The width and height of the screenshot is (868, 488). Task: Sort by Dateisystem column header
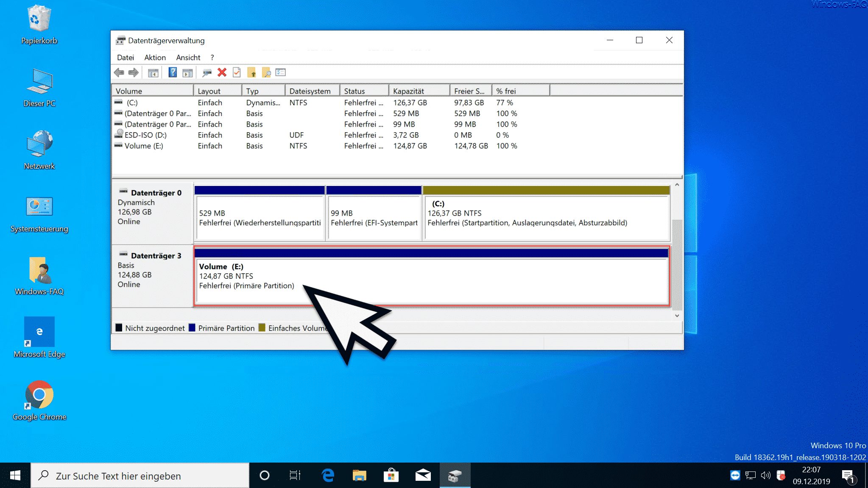coord(313,91)
